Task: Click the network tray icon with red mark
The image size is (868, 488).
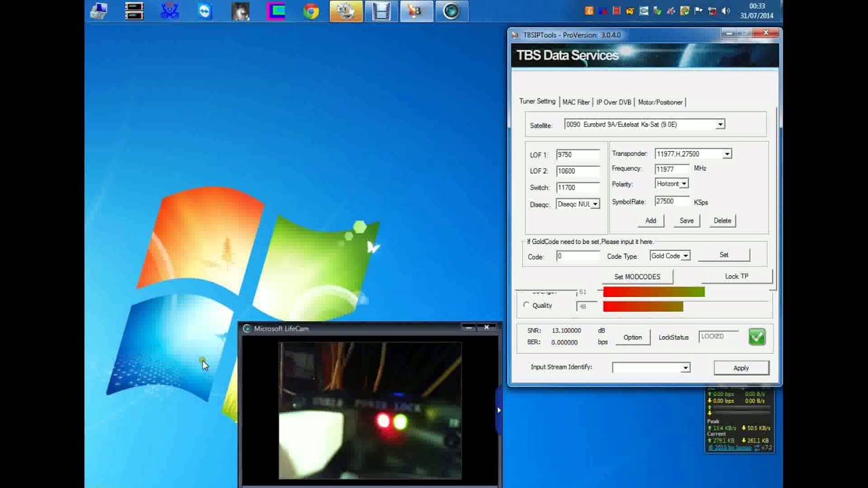Action: (712, 11)
